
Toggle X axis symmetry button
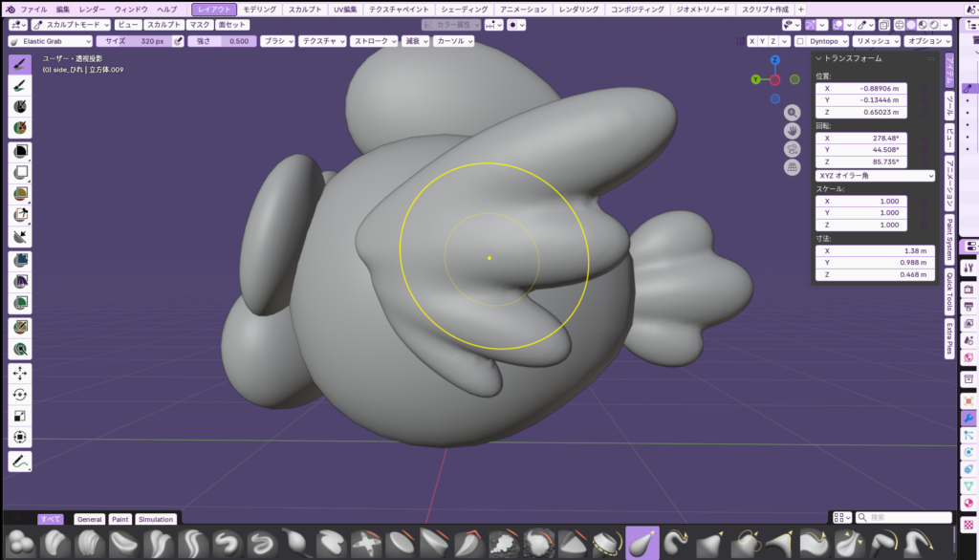point(751,41)
